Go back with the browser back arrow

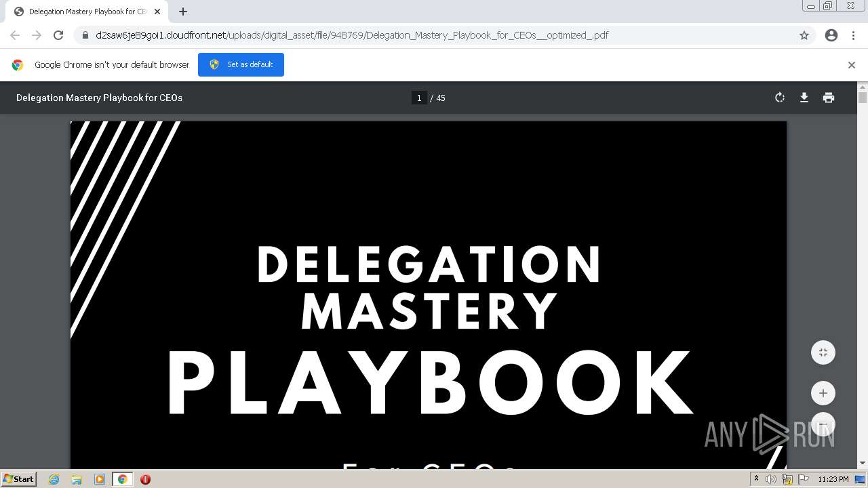click(15, 35)
